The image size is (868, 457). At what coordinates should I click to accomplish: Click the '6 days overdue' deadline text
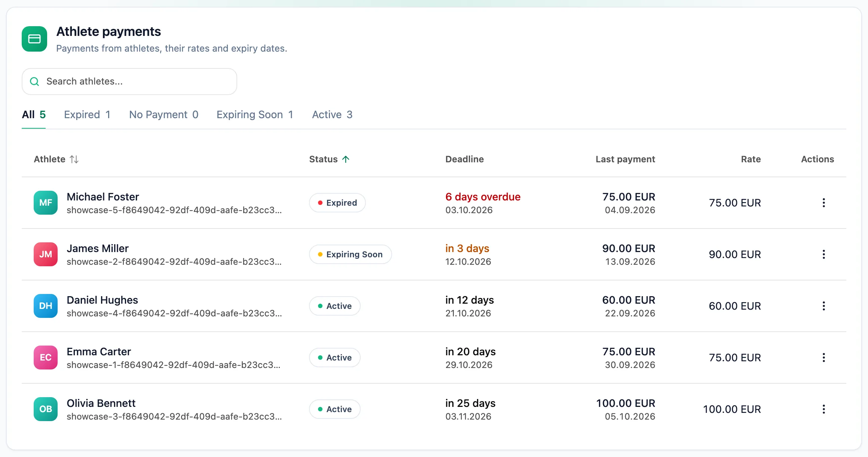coord(483,197)
